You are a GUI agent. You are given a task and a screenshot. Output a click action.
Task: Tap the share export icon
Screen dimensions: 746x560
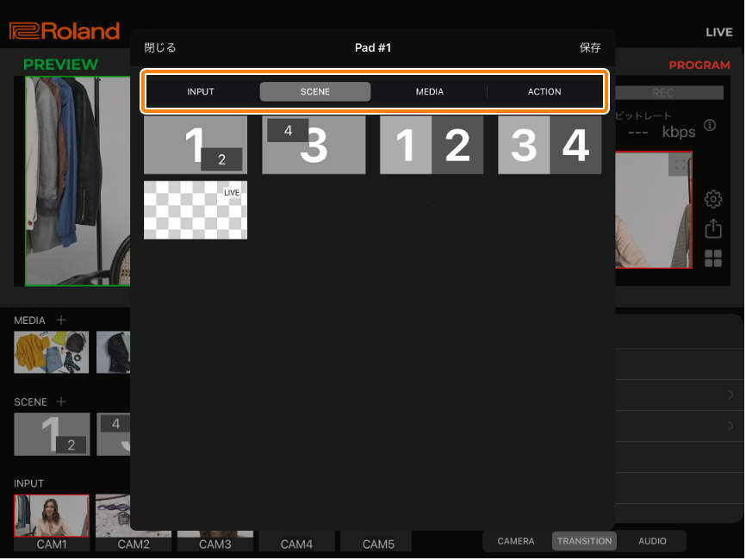click(713, 228)
